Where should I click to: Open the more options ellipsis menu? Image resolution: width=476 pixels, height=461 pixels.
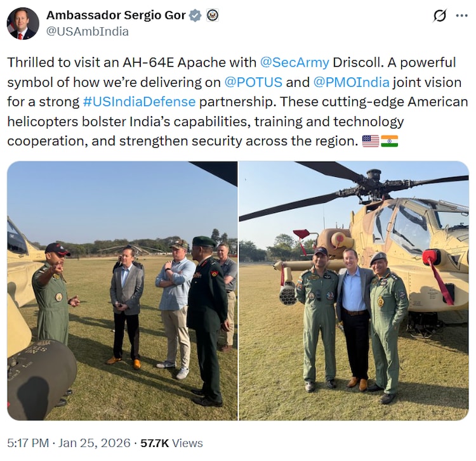[x=461, y=16]
